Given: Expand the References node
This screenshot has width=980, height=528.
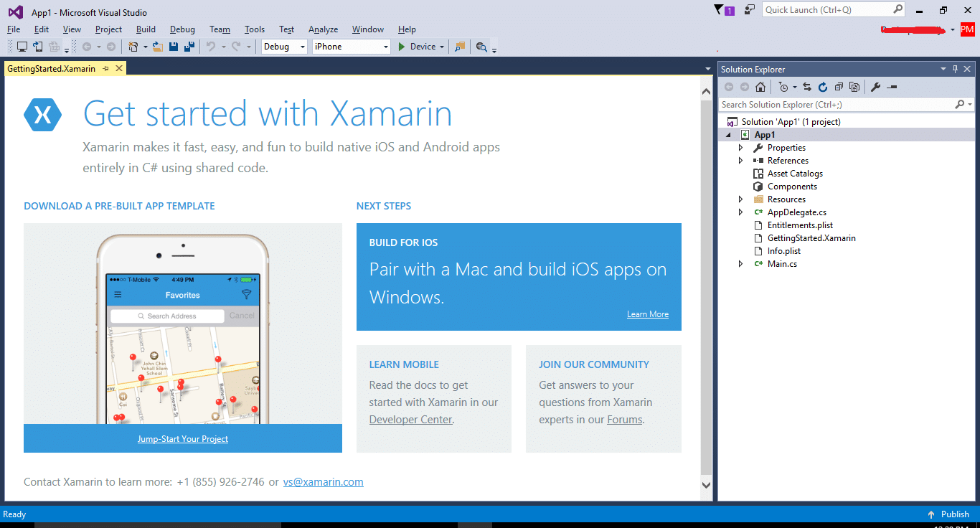Looking at the screenshot, I should (741, 161).
